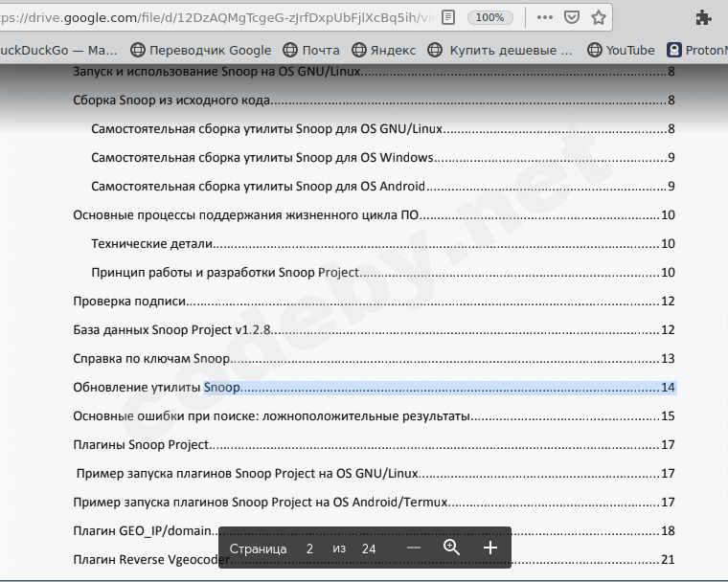Click 'Запуск и использование Snoop на OS GNU/Linux' entry
728x582 pixels.
(374, 72)
